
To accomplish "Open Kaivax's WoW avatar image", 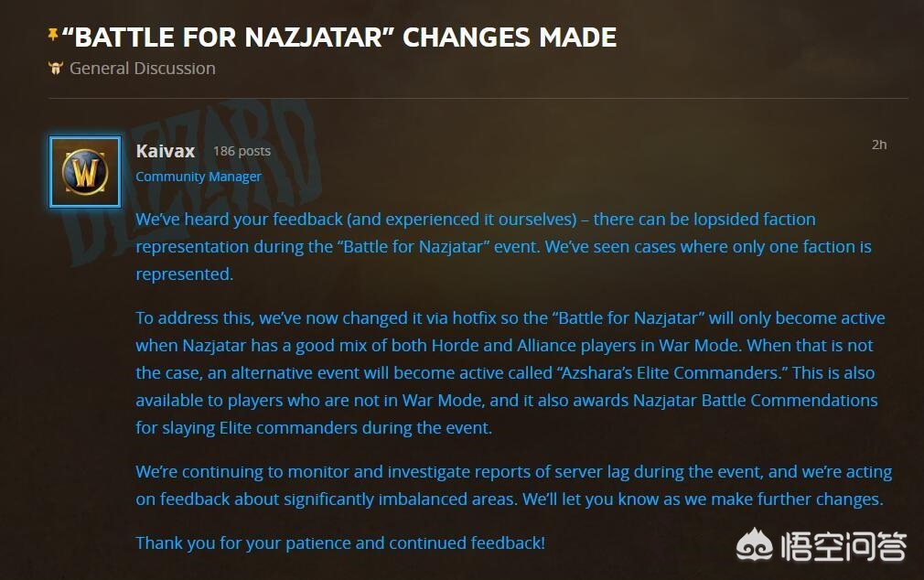I will coord(85,172).
